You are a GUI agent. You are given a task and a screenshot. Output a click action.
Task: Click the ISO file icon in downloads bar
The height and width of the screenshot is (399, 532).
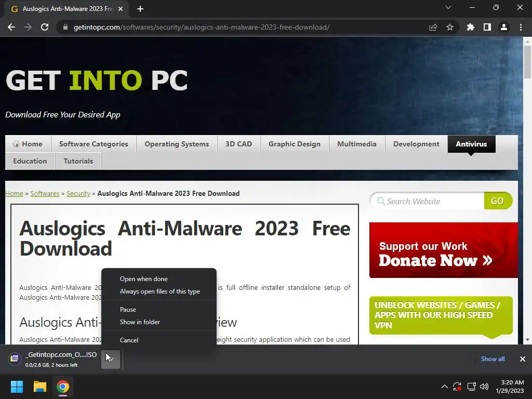15,358
